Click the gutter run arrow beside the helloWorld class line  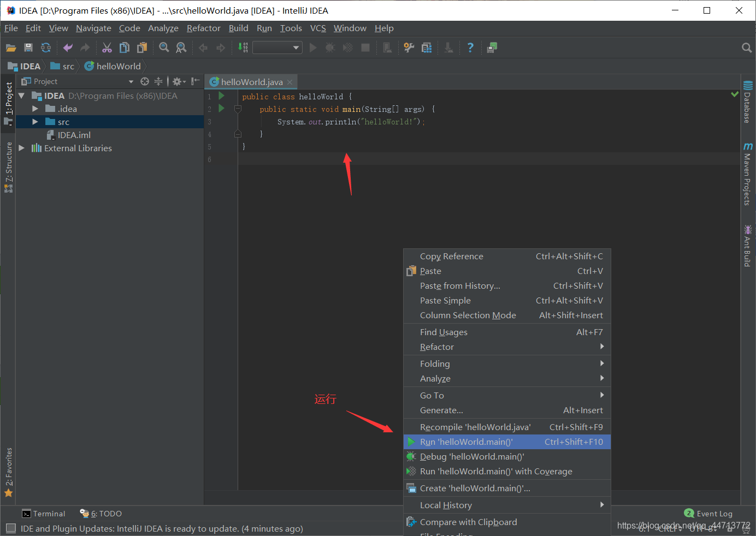[221, 96]
